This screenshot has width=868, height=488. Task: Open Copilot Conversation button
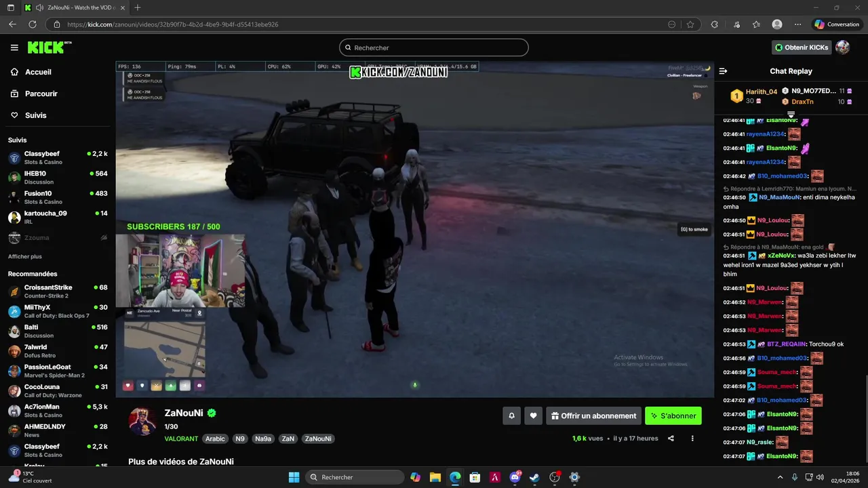[x=837, y=24]
